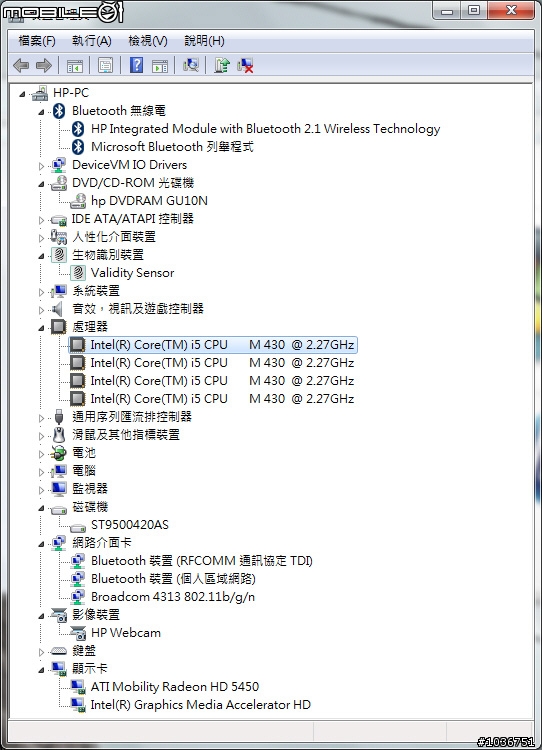
Task: Collapse the 處理器 category
Action: click(41, 328)
